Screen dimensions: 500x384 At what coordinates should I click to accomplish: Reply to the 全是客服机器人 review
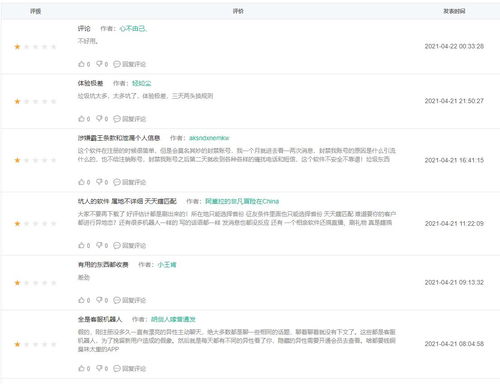click(x=130, y=369)
